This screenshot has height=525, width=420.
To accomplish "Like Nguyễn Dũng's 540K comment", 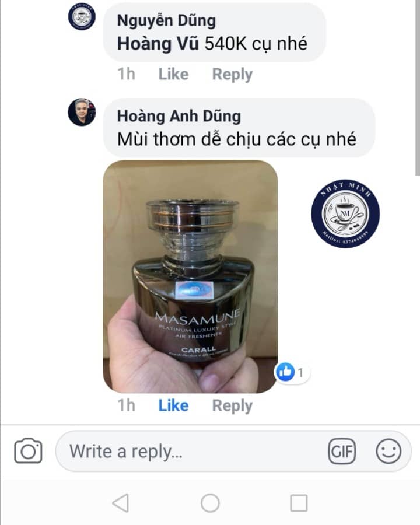I will pyautogui.click(x=173, y=74).
